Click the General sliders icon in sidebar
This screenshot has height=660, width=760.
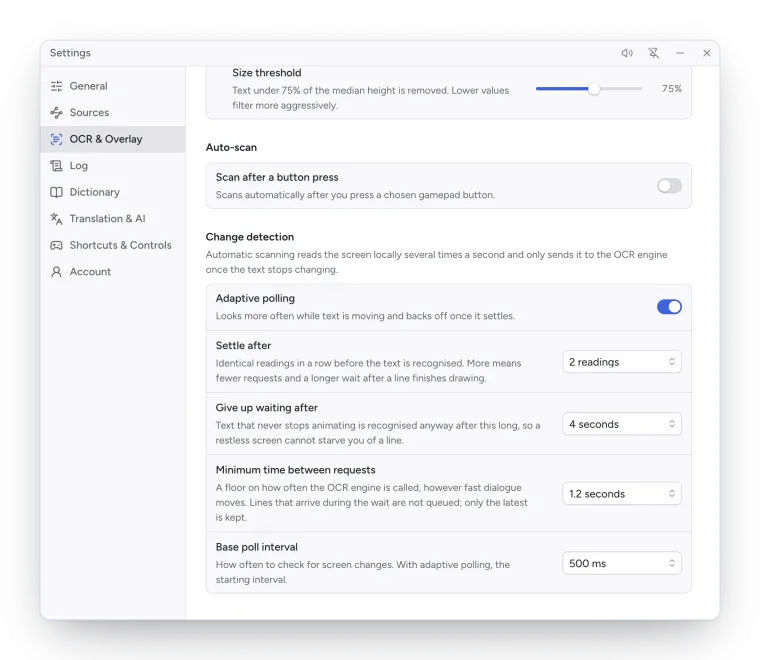tap(56, 86)
